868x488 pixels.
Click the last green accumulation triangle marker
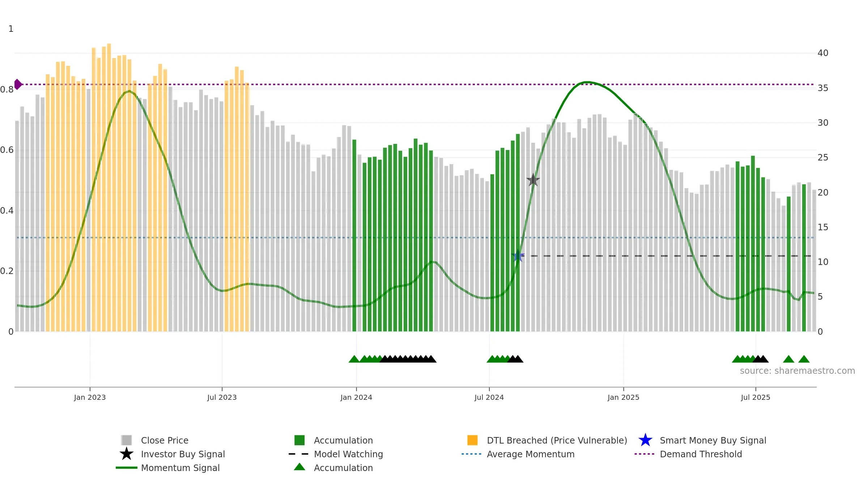coord(804,359)
